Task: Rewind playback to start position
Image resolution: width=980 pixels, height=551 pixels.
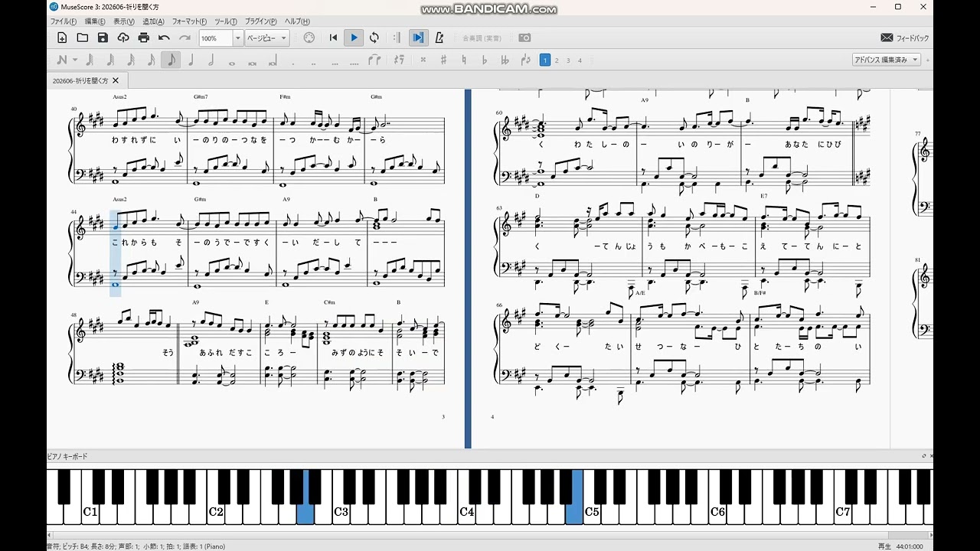Action: click(333, 37)
